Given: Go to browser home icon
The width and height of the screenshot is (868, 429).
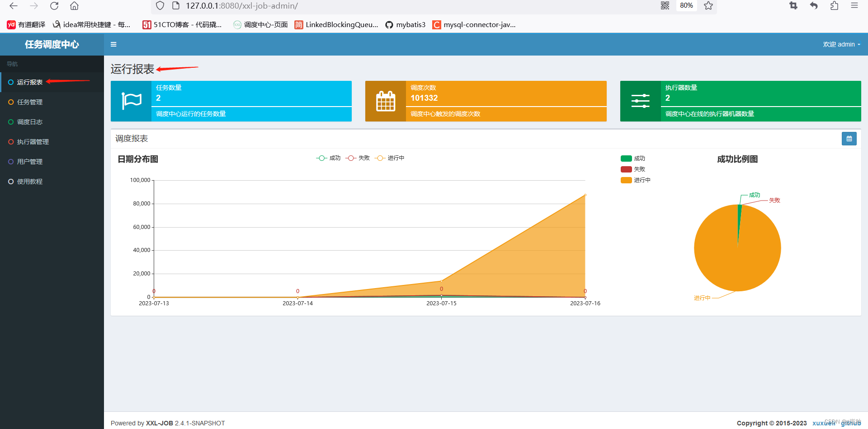Looking at the screenshot, I should click(x=75, y=6).
